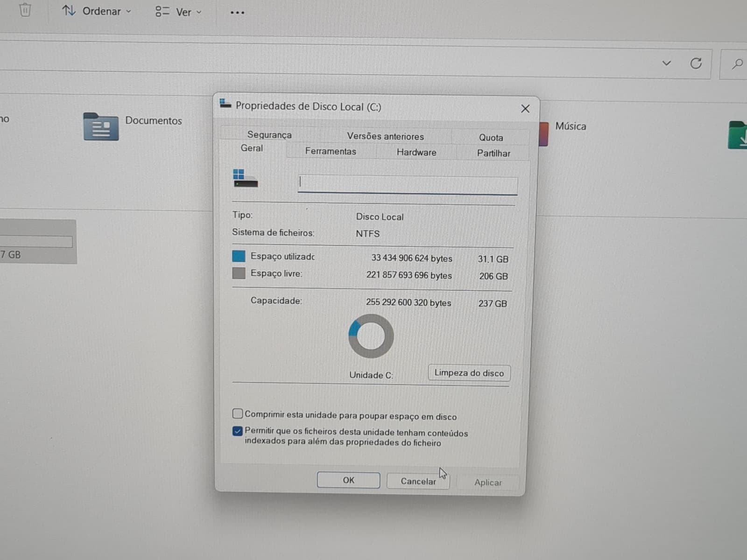Click the refresh icon in Explorer
The height and width of the screenshot is (560, 747).
coord(696,63)
